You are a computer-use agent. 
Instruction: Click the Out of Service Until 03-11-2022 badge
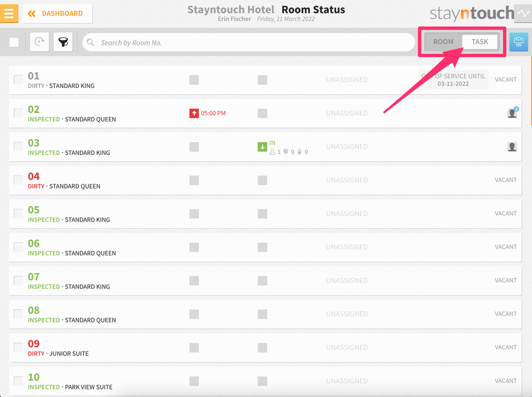tap(453, 80)
